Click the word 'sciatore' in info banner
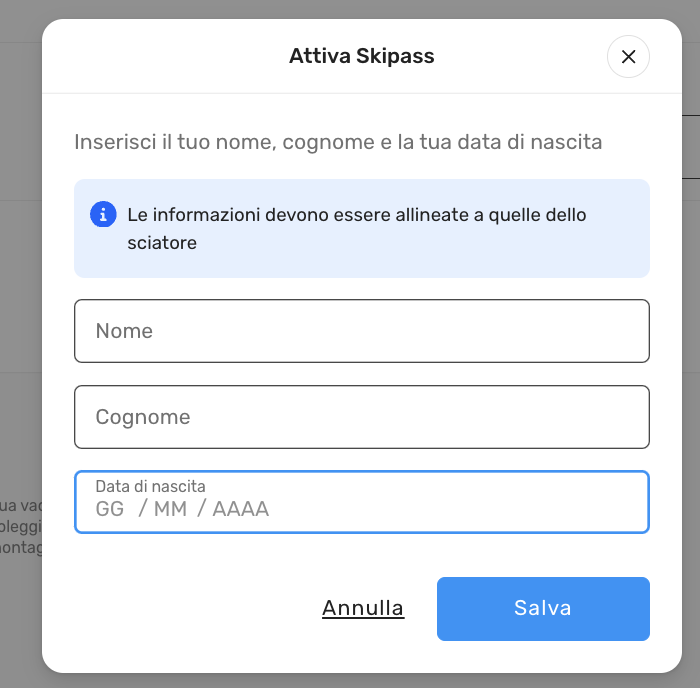The image size is (700, 688). [161, 243]
